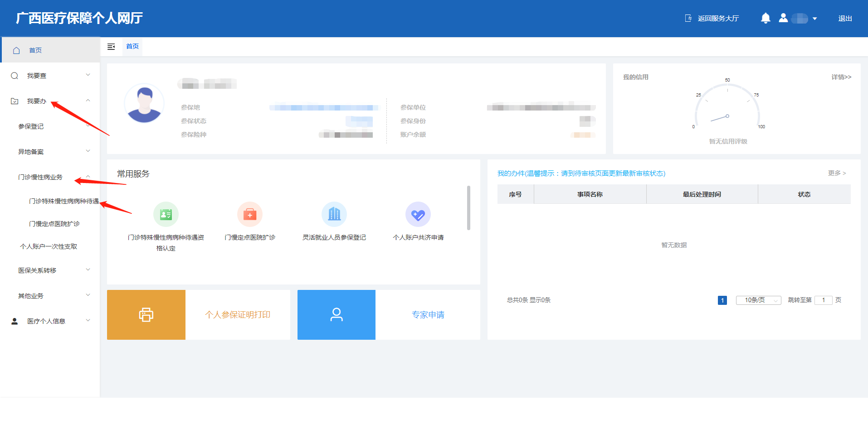
Task: Open the 门慢定点医院扩诊 red medical kit icon
Action: click(250, 214)
